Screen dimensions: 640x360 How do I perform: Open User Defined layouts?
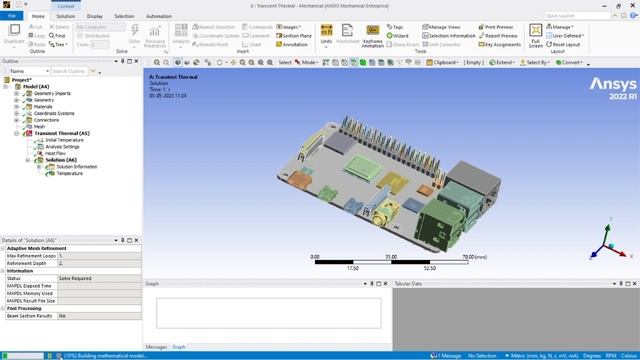(565, 36)
